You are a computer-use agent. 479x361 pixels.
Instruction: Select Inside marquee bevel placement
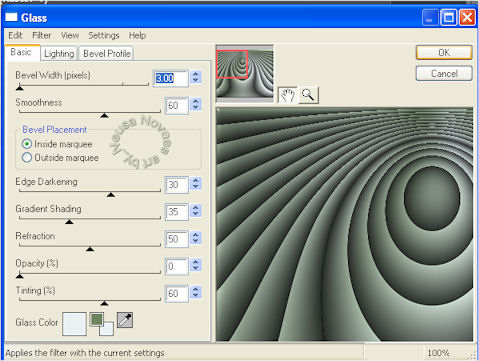tap(57, 144)
